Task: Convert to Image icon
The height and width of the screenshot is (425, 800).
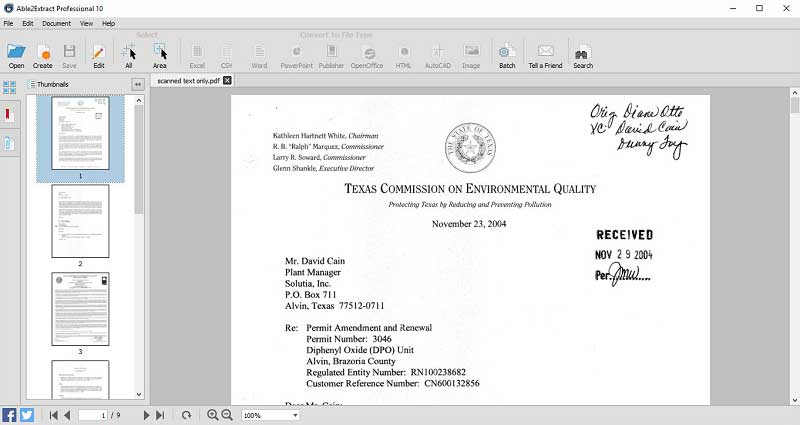Action: (471, 55)
